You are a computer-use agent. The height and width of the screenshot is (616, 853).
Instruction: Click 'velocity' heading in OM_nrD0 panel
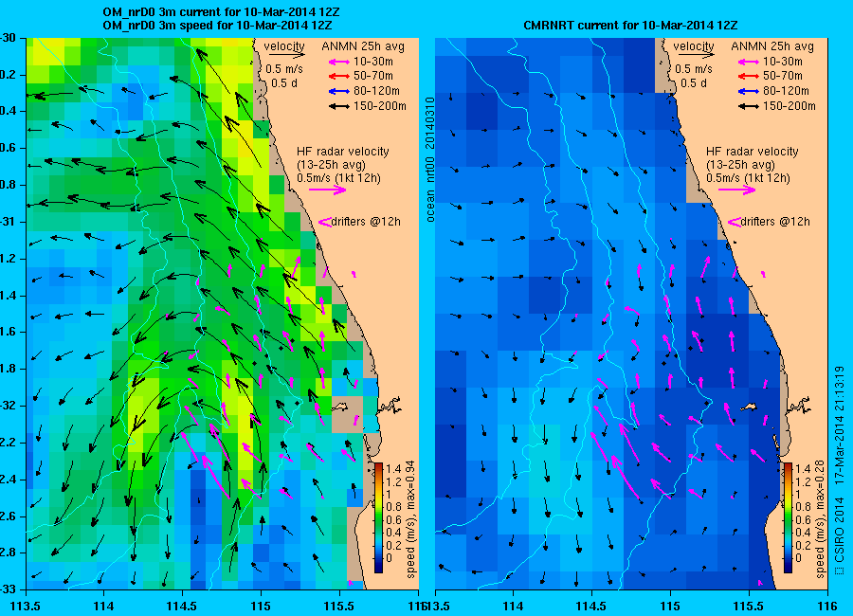tap(284, 45)
